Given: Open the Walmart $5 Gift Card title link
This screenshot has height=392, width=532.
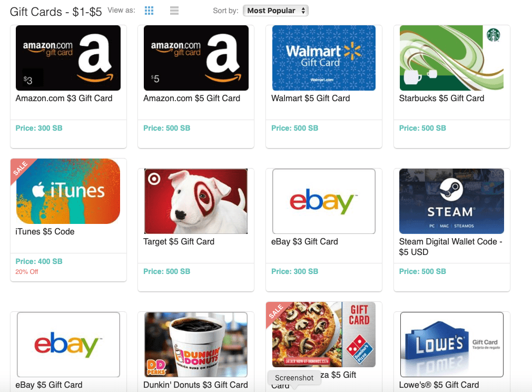Looking at the screenshot, I should (310, 99).
